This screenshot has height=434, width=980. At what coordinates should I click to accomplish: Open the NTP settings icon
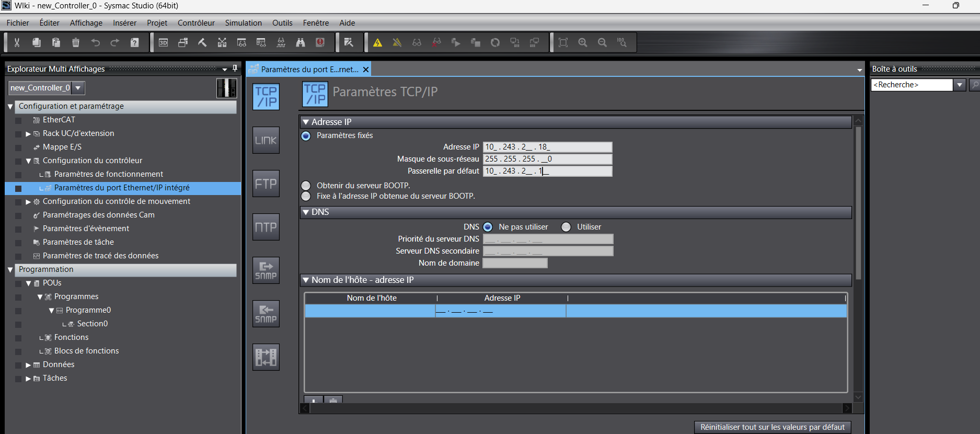point(266,227)
